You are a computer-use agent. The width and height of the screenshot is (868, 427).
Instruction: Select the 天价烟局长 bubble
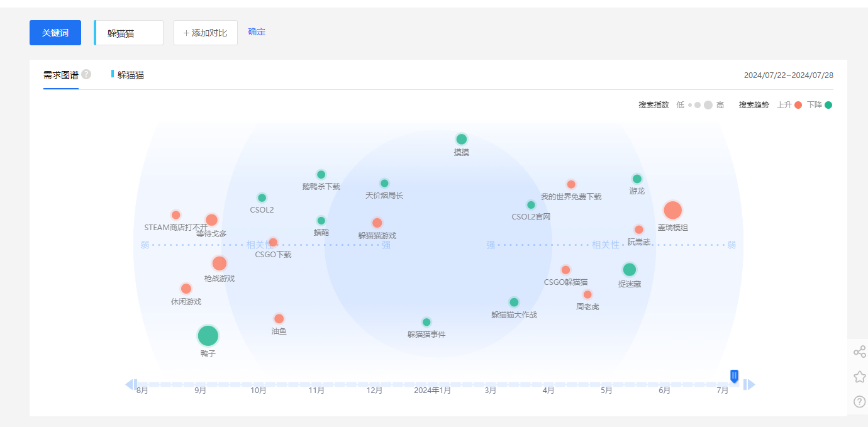384,183
